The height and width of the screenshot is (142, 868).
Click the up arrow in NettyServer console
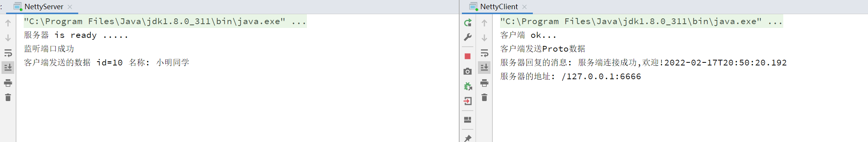[x=8, y=23]
